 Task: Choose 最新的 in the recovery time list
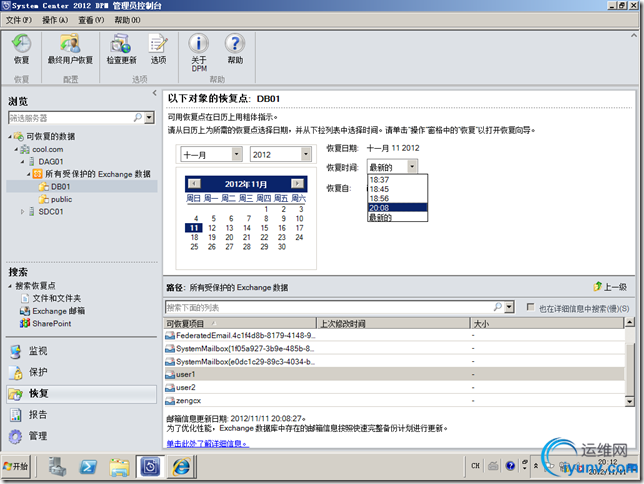coord(397,217)
